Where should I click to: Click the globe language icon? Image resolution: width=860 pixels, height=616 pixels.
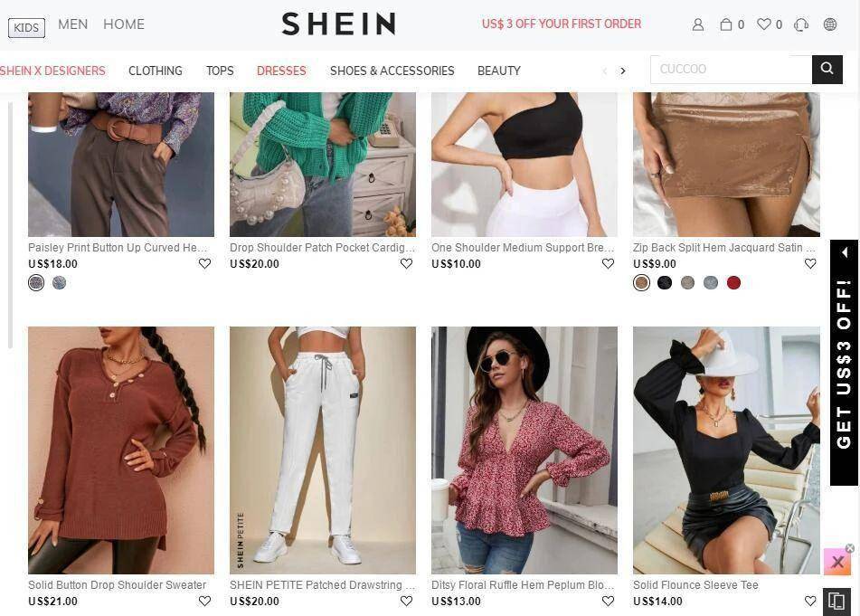(x=830, y=24)
